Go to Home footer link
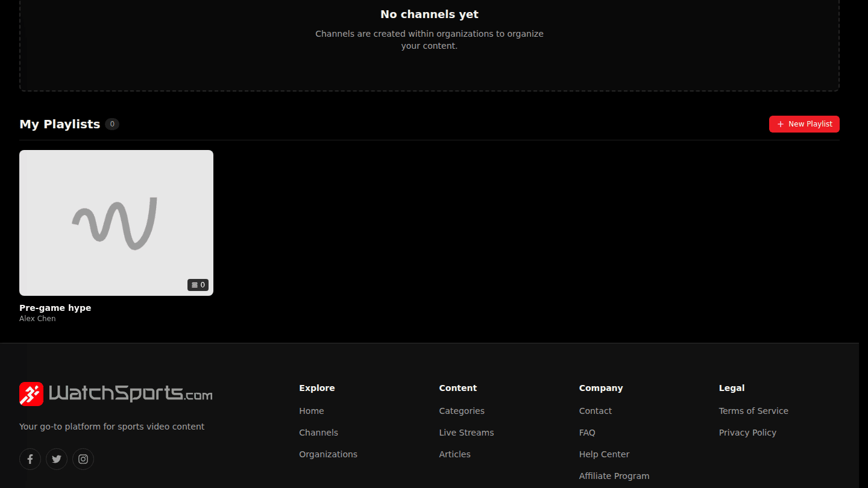868x488 pixels. [x=312, y=411]
